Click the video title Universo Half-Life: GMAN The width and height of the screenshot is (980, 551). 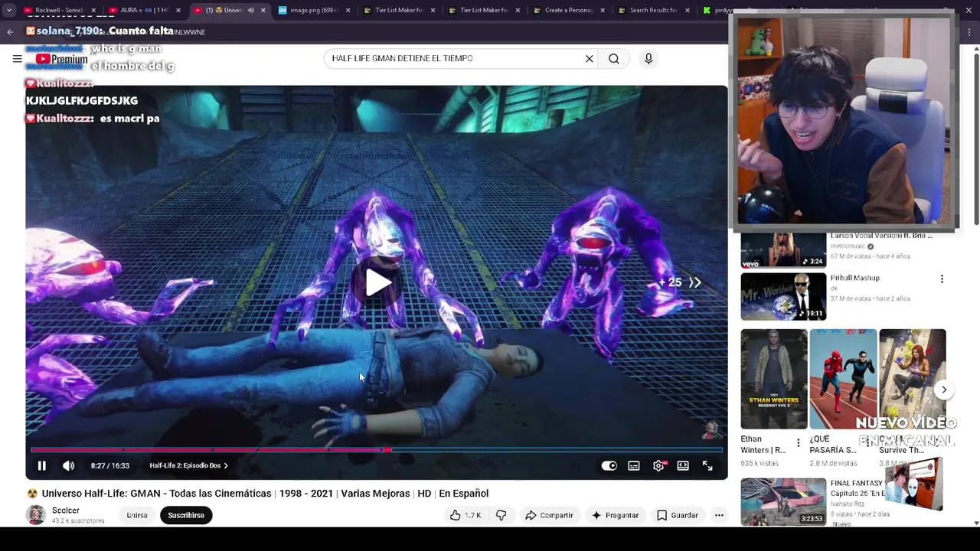265,494
